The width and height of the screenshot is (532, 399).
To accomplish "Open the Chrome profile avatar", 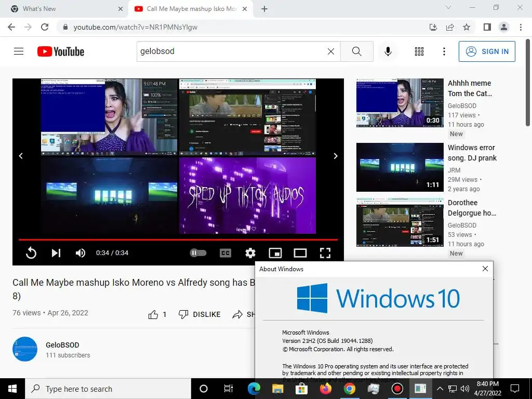I will tap(504, 27).
